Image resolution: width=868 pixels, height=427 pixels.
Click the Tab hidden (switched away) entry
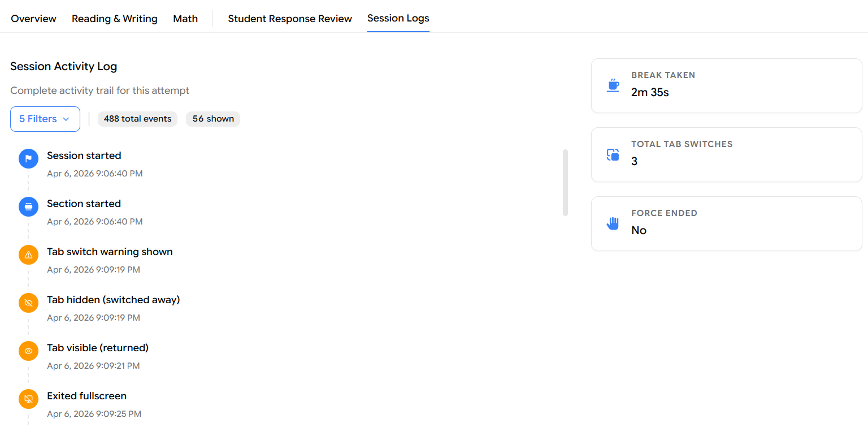point(113,300)
